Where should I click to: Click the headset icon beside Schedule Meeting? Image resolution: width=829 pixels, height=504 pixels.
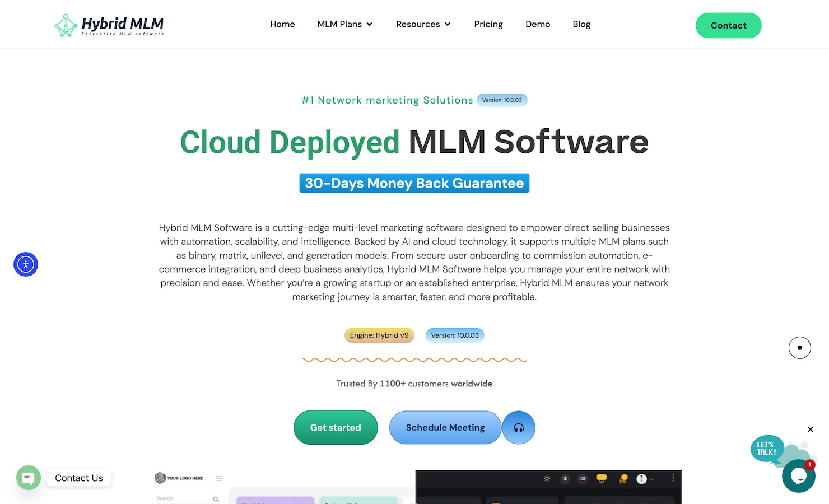pos(518,427)
